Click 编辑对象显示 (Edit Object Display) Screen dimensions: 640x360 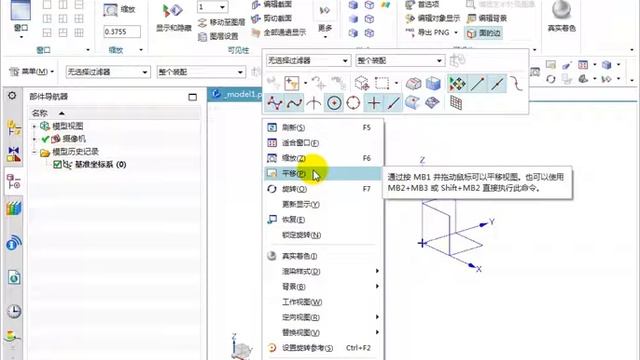click(x=433, y=18)
